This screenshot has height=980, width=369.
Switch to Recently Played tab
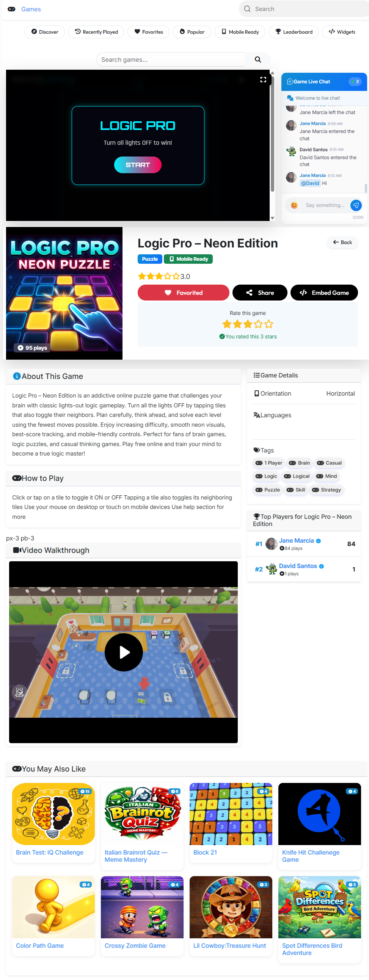(96, 32)
